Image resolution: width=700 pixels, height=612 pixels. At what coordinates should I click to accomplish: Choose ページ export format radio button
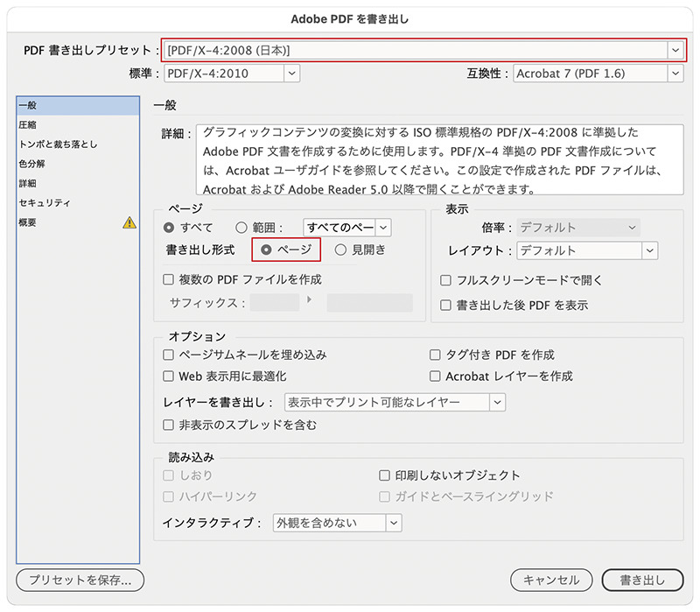click(266, 250)
